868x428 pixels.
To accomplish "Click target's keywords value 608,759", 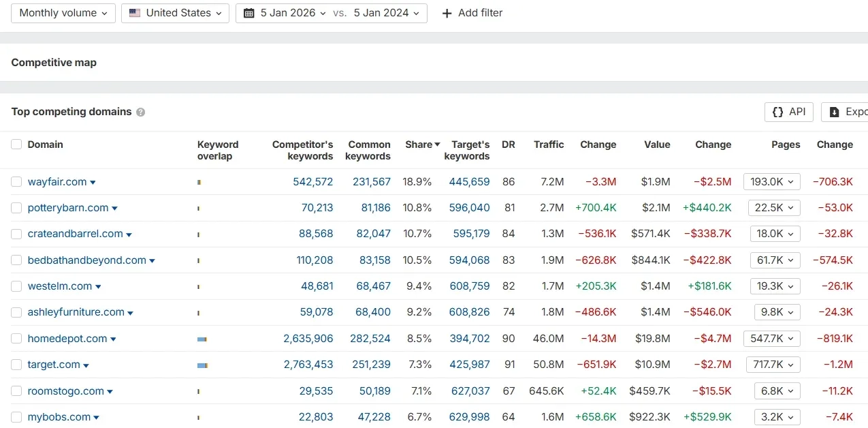I will click(470, 286).
